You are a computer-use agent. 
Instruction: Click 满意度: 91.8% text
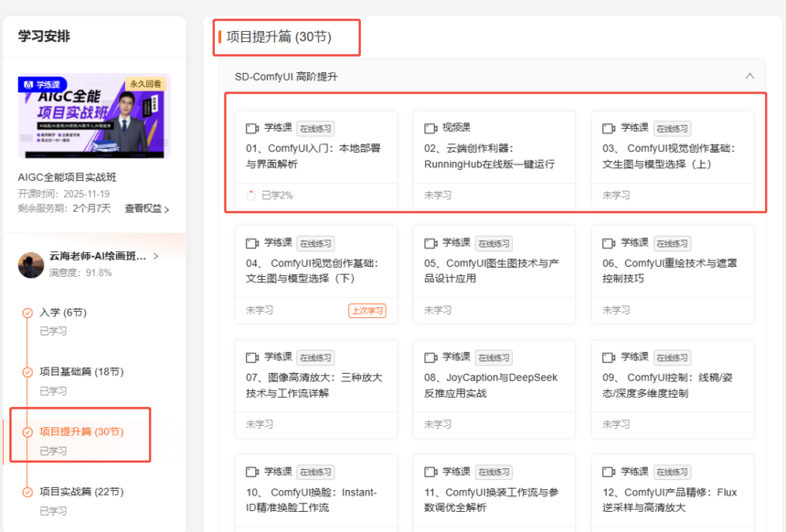[80, 272]
